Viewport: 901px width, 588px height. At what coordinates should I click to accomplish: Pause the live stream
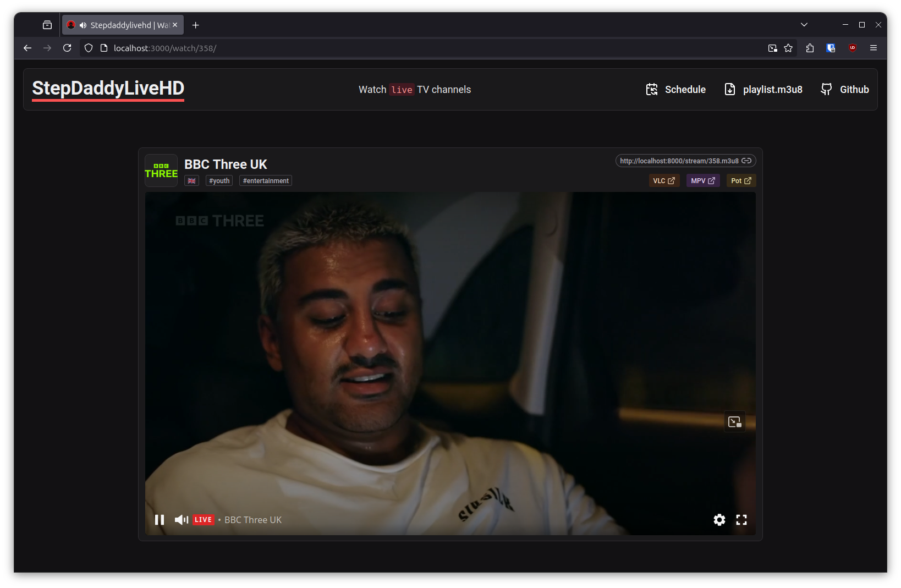pos(160,519)
